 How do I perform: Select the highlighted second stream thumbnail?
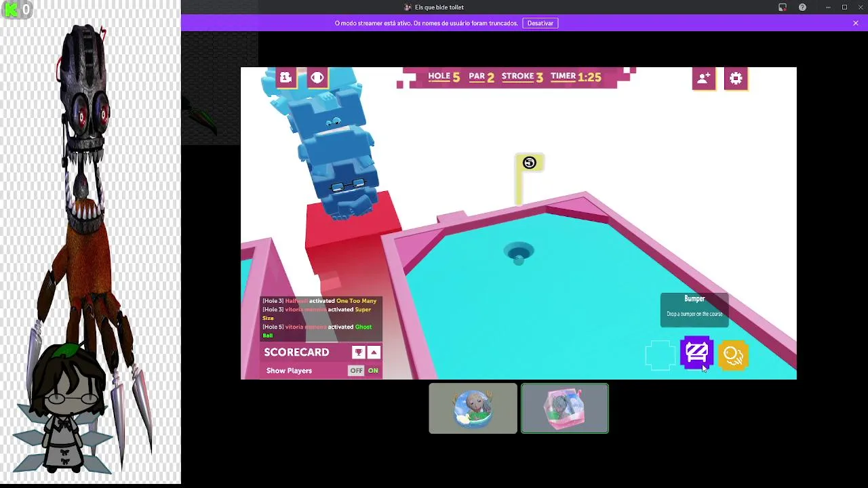[x=565, y=409]
